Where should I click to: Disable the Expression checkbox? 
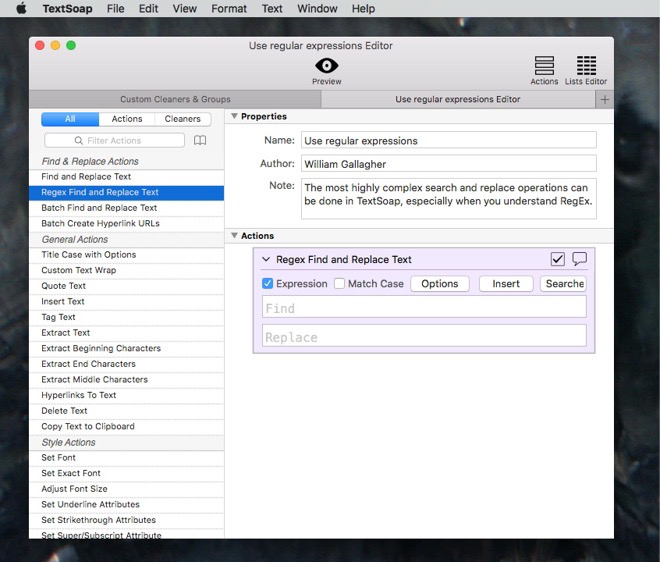click(x=268, y=284)
